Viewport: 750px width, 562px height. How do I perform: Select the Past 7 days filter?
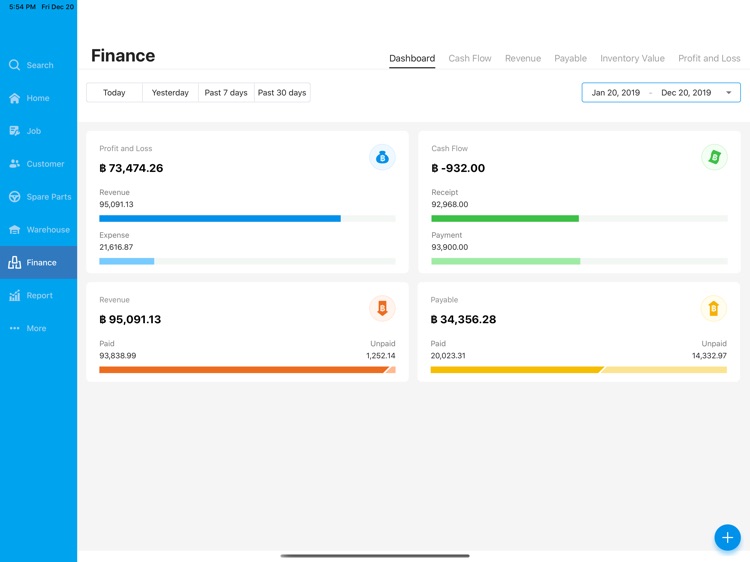click(226, 92)
